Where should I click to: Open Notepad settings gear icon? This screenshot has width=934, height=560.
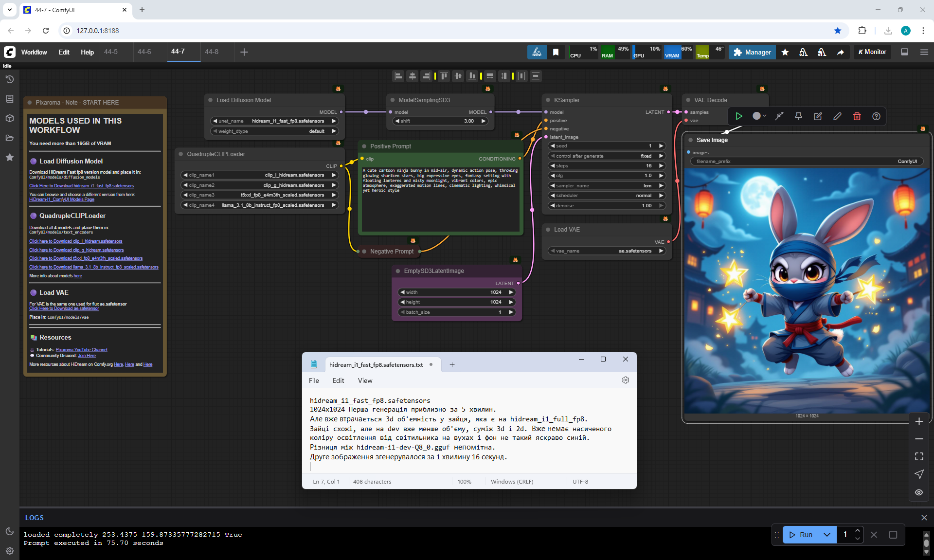tap(625, 380)
